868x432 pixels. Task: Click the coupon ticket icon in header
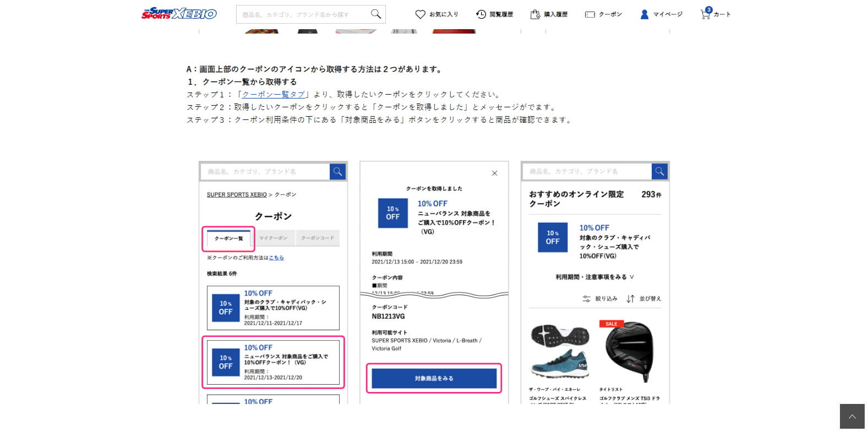point(590,14)
